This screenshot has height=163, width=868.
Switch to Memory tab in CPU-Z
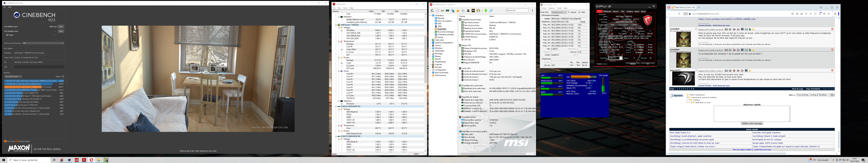[616, 11]
